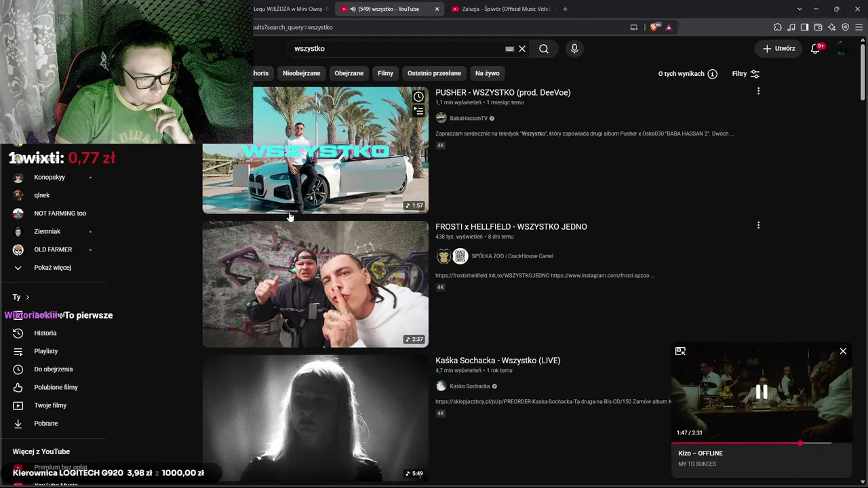The width and height of the screenshot is (868, 488).
Task: Open YouTube notifications bell
Action: pos(816,49)
